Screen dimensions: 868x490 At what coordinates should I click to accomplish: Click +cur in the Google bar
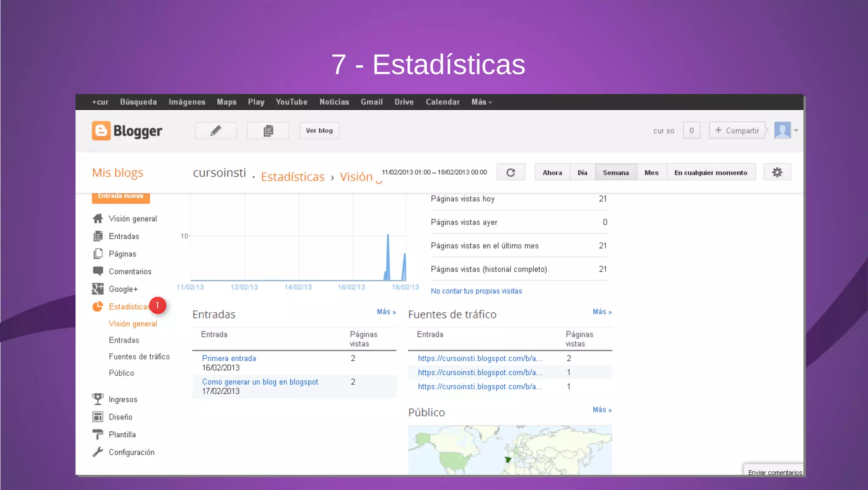(x=100, y=102)
